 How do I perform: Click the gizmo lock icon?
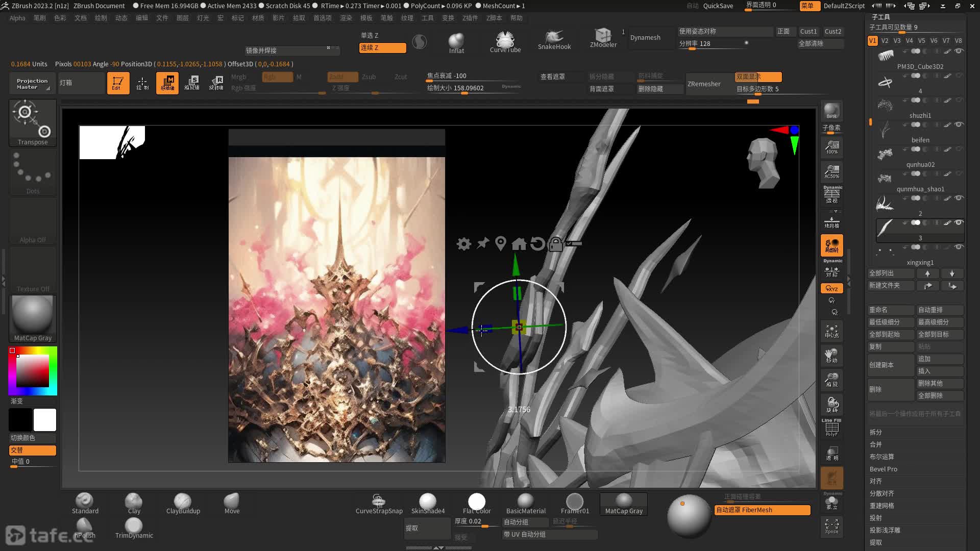555,244
